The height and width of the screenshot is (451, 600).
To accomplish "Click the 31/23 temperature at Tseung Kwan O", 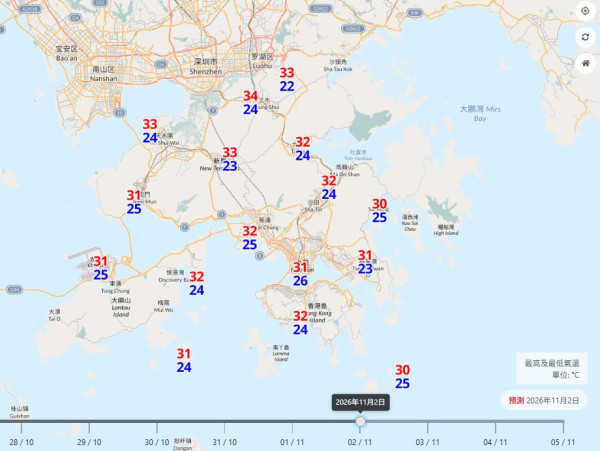I will 365,262.
